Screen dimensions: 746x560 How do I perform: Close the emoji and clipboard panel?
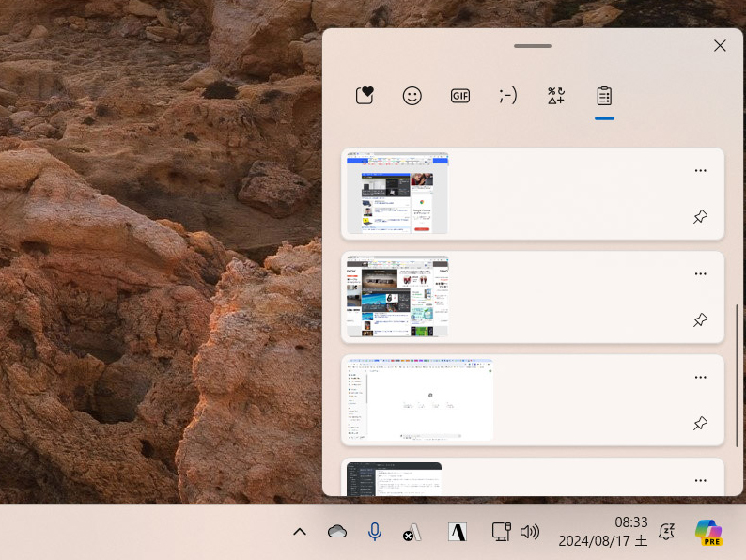coord(720,46)
